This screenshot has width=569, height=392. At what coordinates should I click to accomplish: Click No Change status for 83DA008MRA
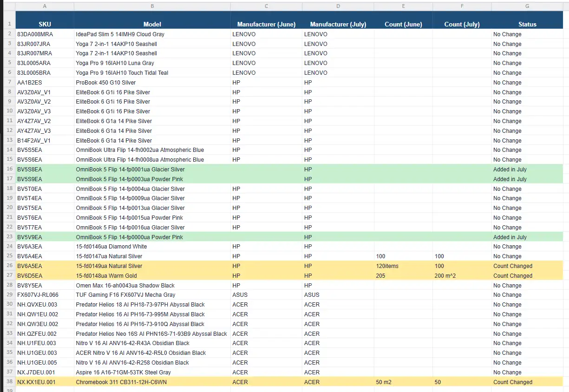click(527, 34)
